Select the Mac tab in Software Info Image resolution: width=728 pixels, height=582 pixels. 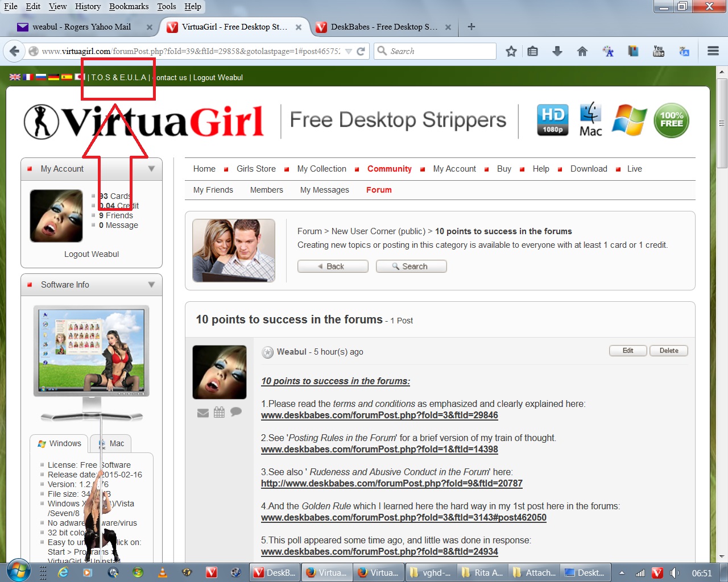113,443
